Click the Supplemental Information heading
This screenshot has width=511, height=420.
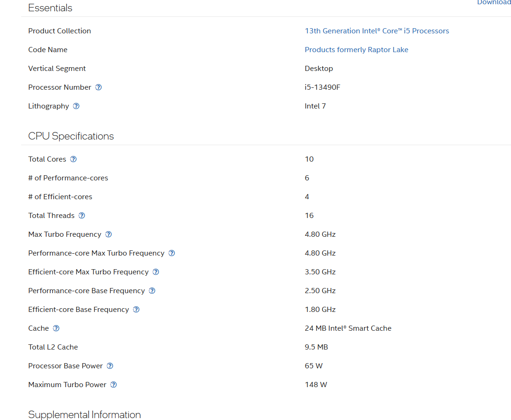click(85, 414)
